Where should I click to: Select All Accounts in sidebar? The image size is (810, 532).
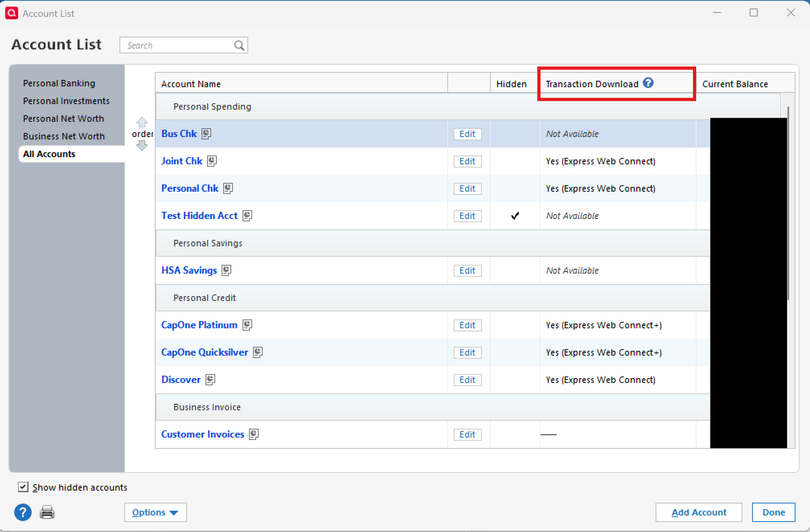[x=72, y=154]
